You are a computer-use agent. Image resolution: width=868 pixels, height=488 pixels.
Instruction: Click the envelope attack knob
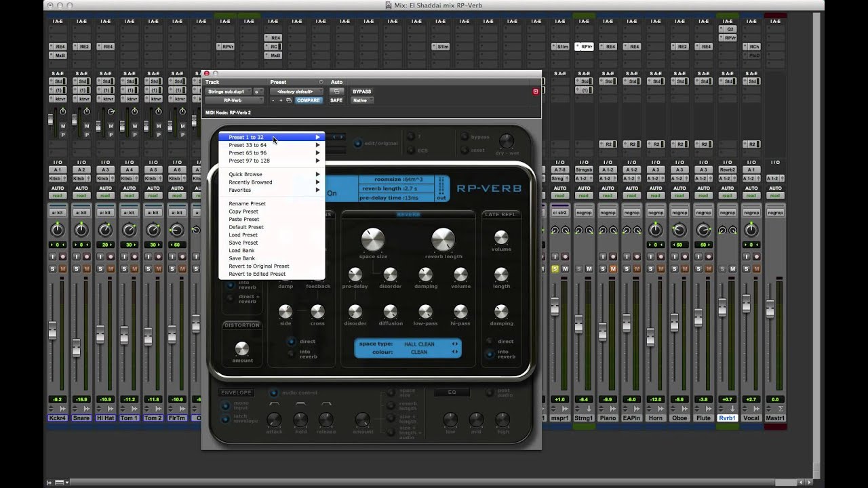click(274, 420)
